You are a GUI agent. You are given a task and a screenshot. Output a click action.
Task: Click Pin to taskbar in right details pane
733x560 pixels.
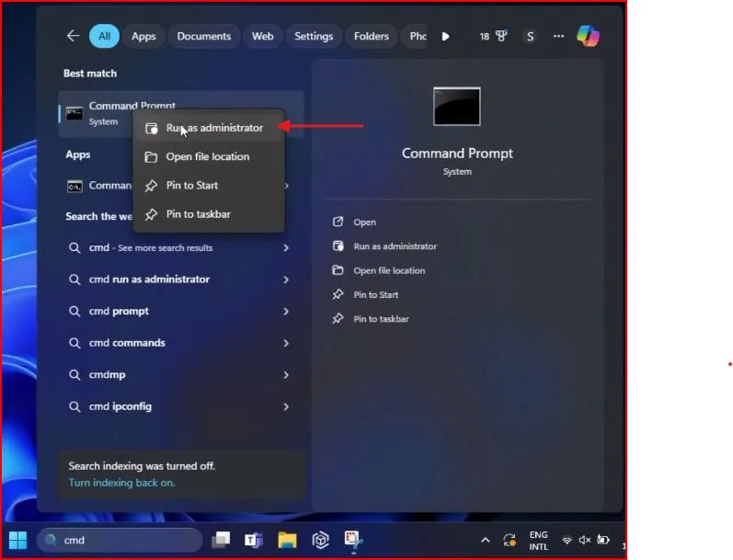[x=381, y=319]
